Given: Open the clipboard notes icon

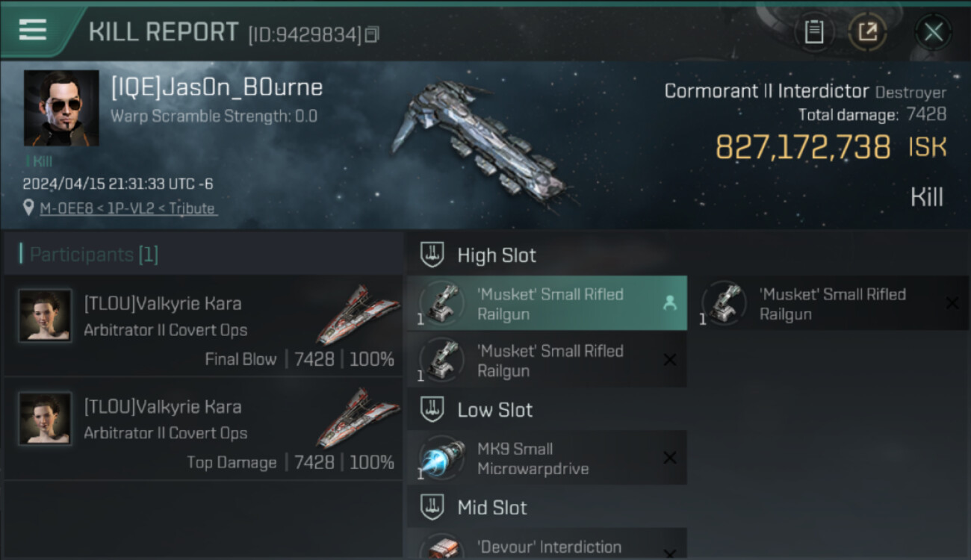Looking at the screenshot, I should 814,32.
